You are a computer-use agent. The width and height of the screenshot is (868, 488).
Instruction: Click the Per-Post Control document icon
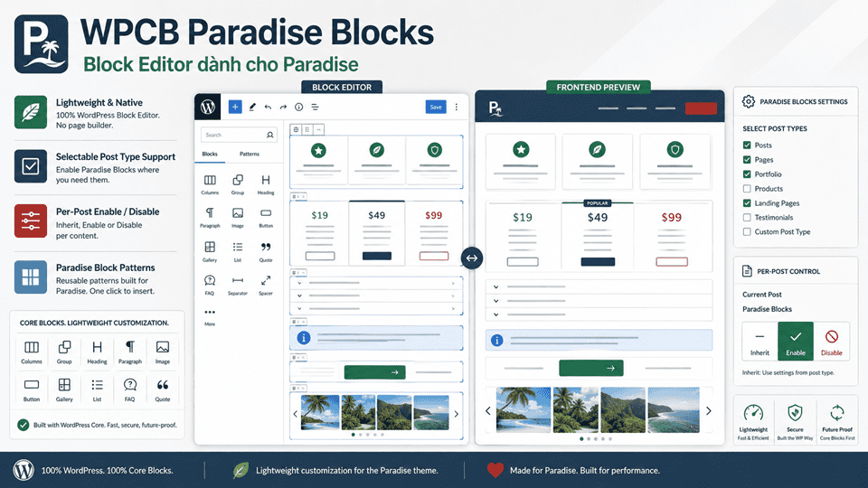747,271
